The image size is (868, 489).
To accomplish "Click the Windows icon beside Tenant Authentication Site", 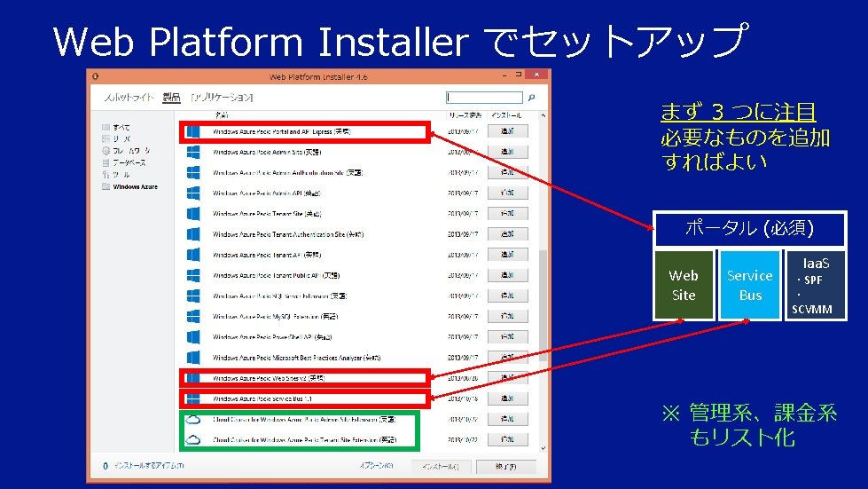I will click(x=193, y=233).
